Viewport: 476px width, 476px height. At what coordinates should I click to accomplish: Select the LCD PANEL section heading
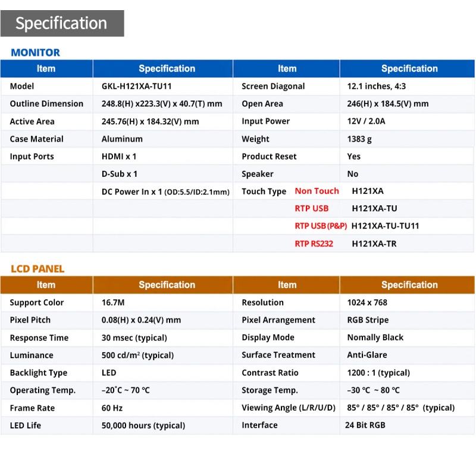point(37,269)
